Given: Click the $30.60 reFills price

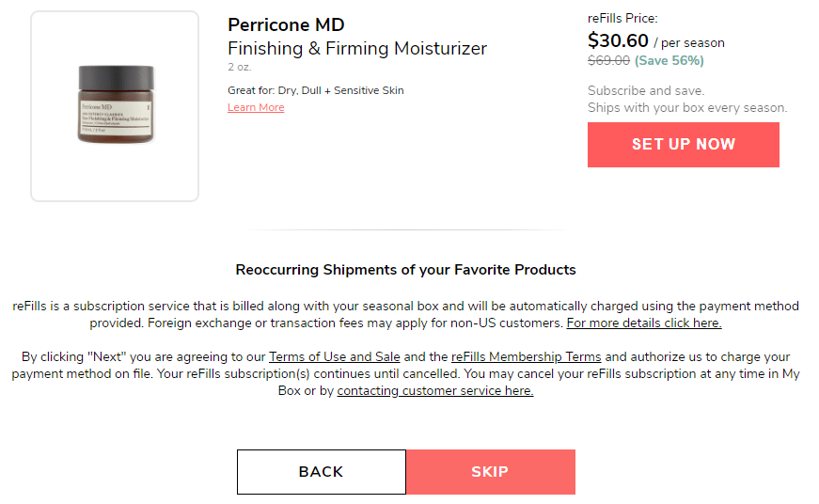Looking at the screenshot, I should tap(618, 40).
